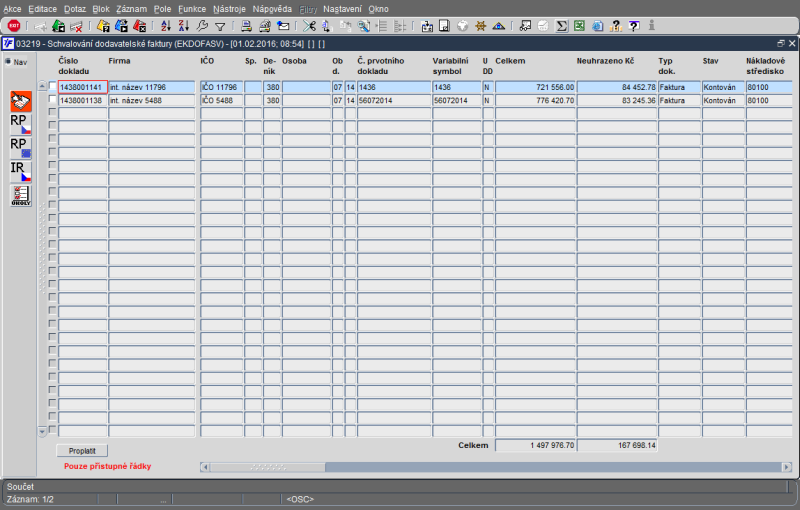Viewport: 800px width, 510px height.
Task: Click the RP icon with Czech flag
Action: 21,124
